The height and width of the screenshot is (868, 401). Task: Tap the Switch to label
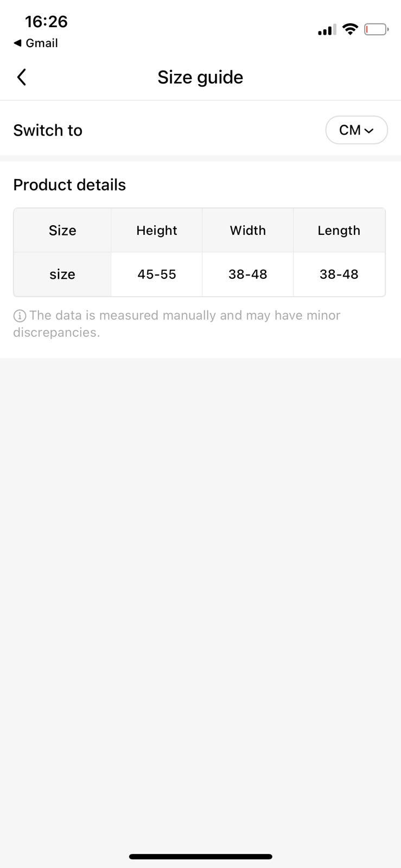pyautogui.click(x=48, y=130)
